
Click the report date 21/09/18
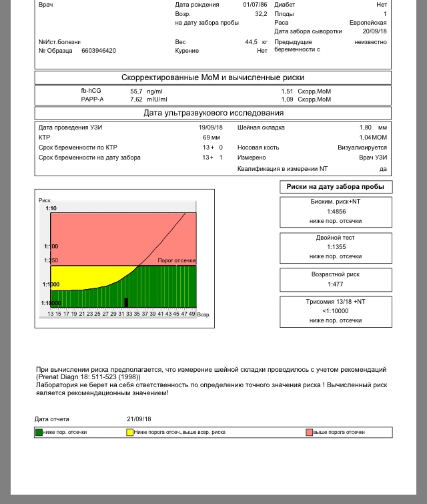(x=139, y=419)
